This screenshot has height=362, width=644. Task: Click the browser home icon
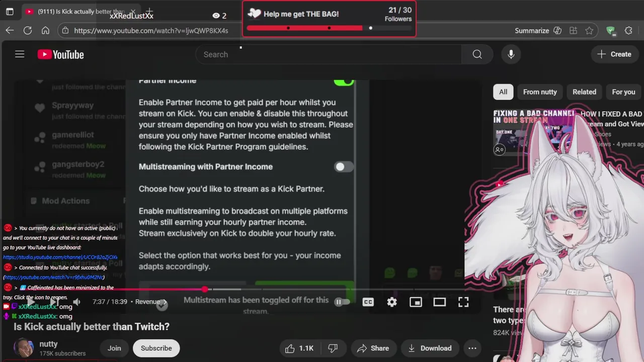tap(45, 31)
